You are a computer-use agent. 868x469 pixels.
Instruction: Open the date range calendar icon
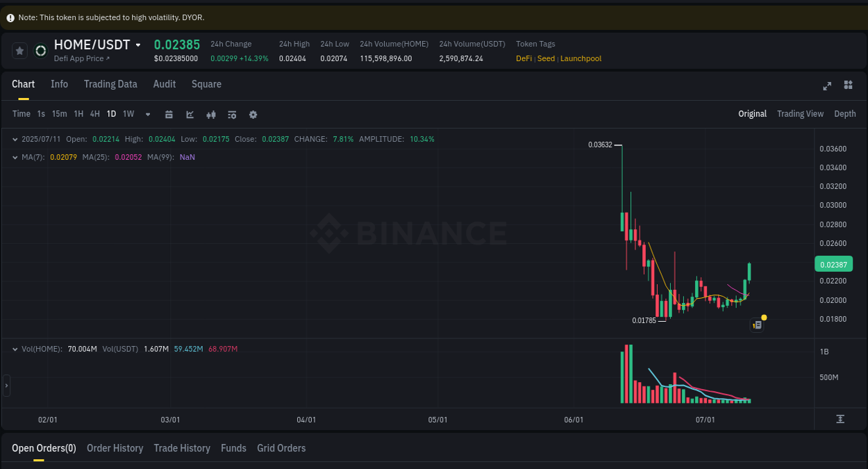(x=169, y=114)
